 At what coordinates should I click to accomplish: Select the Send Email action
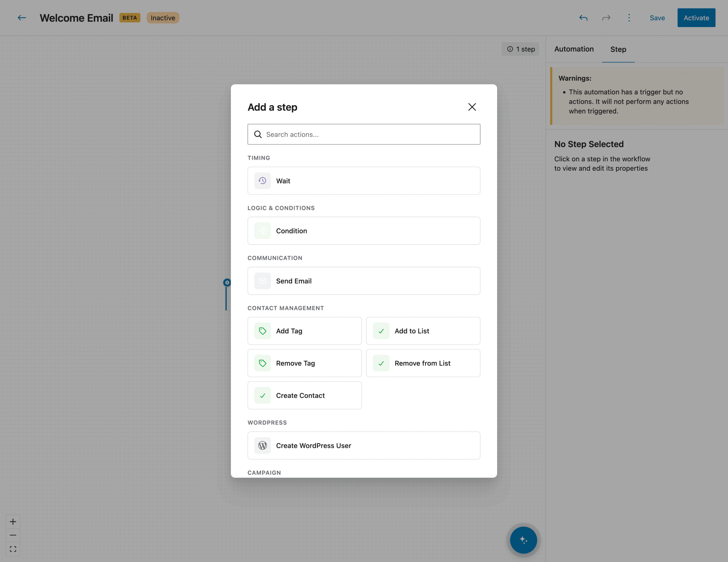pos(364,281)
